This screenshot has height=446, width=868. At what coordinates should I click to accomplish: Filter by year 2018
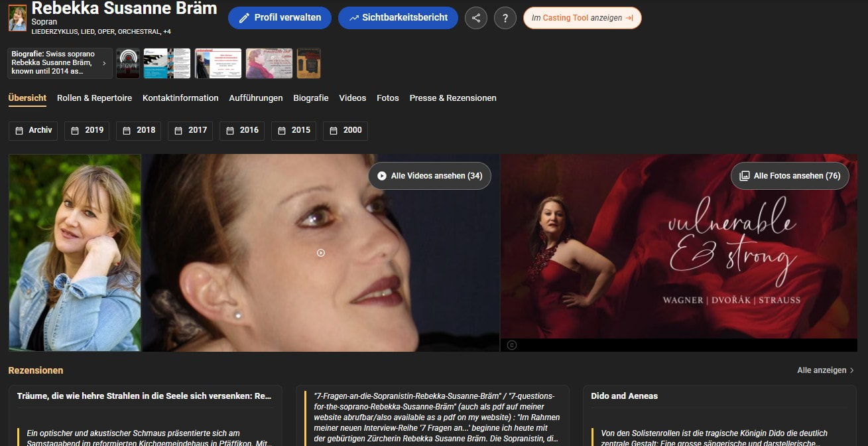click(139, 131)
